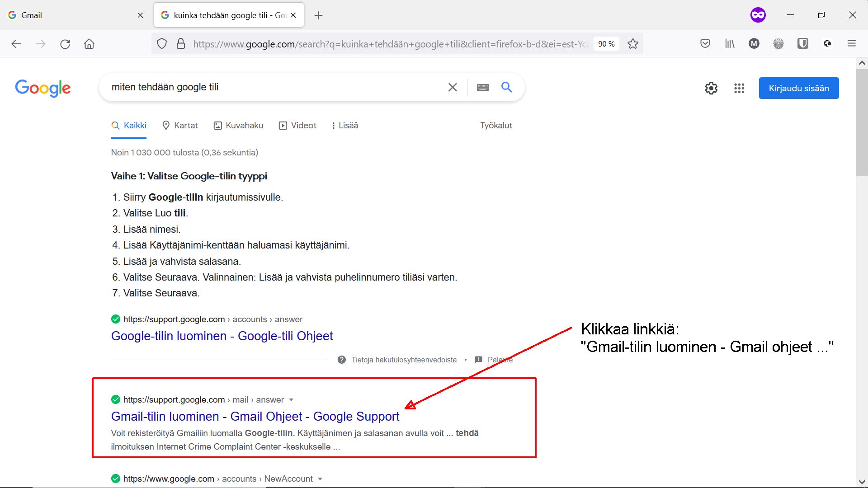The image size is (868, 488).
Task: Open Gmail-tilin luominen - Gmail Ohjeet link
Action: [255, 416]
